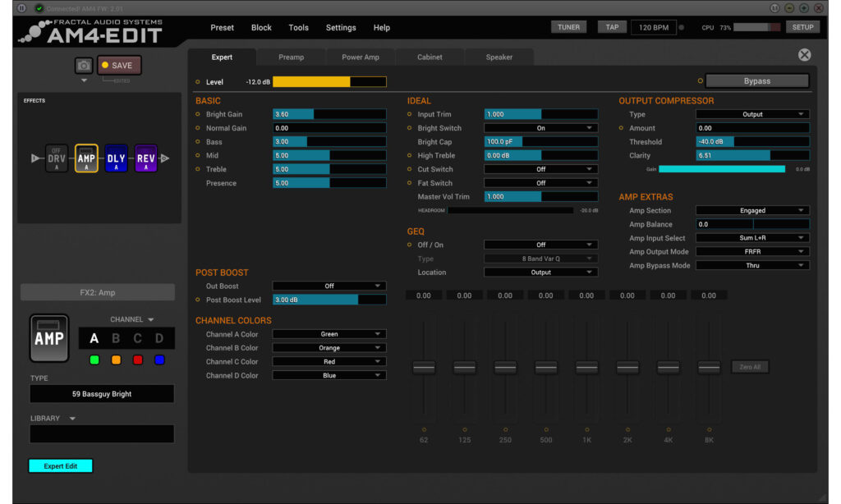
Task: Click the Fat Switch modifier dot
Action: click(x=409, y=183)
